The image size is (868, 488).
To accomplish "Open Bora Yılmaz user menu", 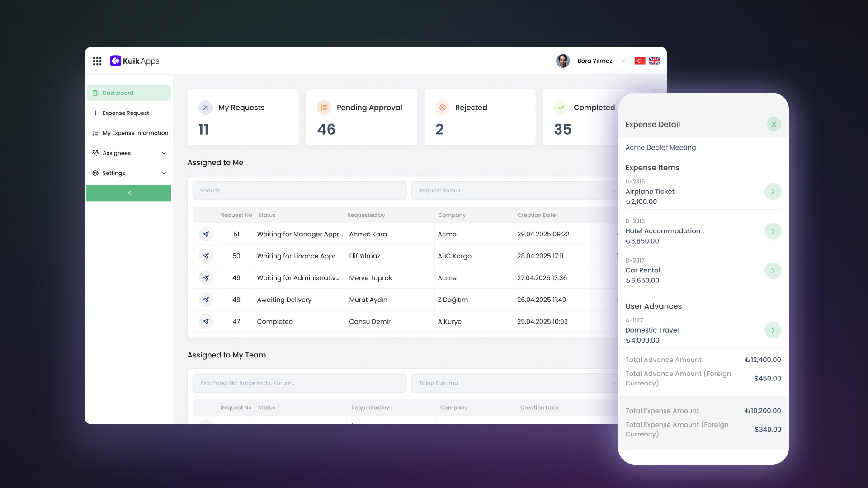I will coord(594,61).
